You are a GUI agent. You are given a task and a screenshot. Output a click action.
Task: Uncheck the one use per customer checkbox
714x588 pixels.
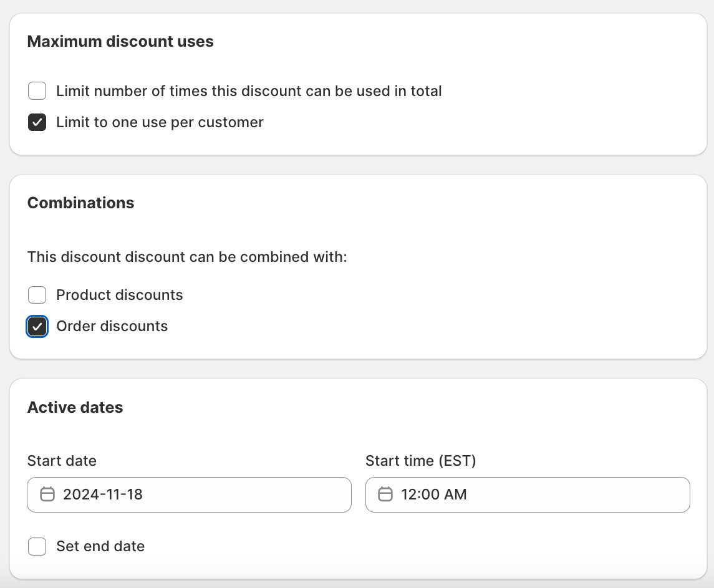click(37, 122)
